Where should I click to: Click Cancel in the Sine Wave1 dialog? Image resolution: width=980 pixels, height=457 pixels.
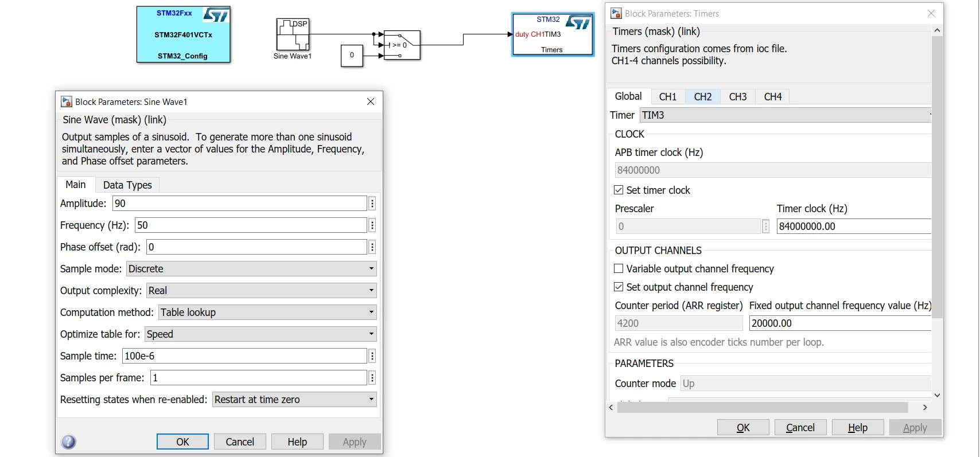[240, 442]
